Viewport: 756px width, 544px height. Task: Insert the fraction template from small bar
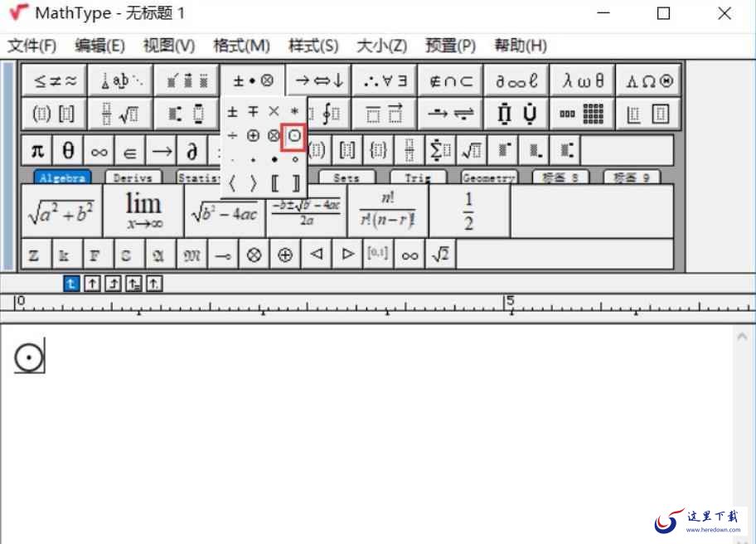pyautogui.click(x=409, y=151)
